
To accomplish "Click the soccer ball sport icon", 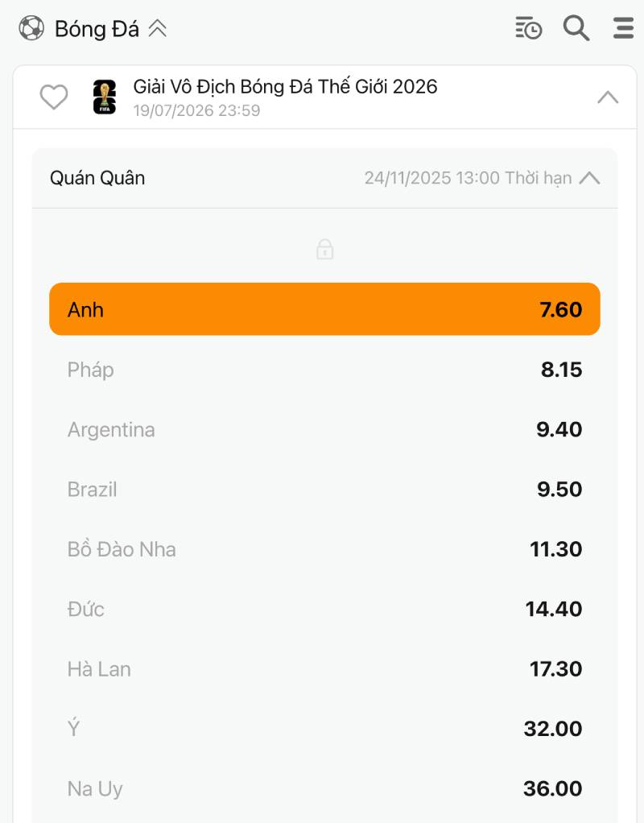I will [x=31, y=29].
